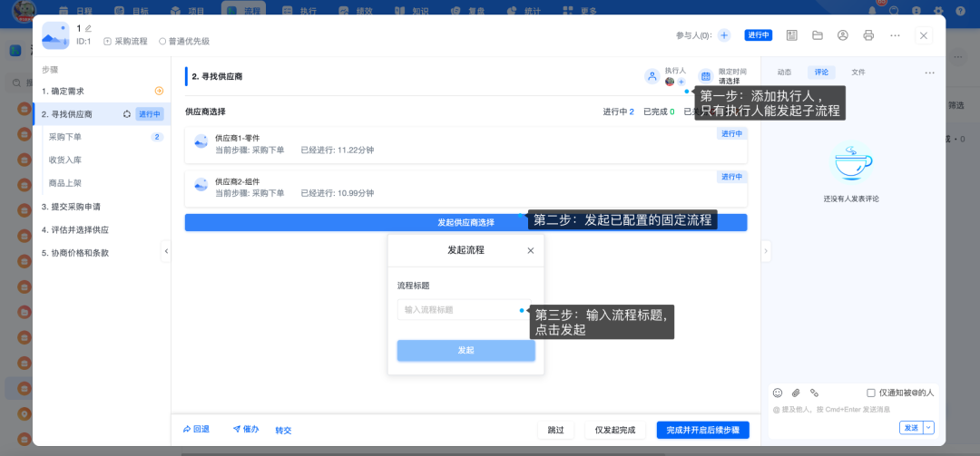Switch to the 文件 tab
The image size is (980, 456).
(x=858, y=73)
